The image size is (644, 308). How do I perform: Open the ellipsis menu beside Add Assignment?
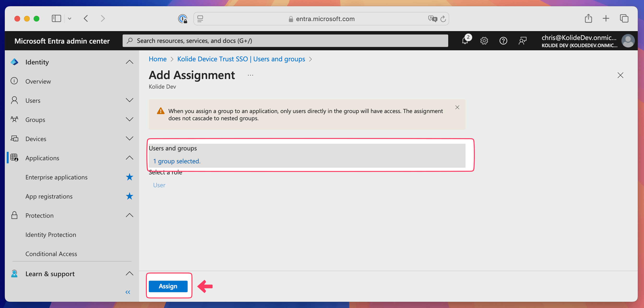pos(250,75)
